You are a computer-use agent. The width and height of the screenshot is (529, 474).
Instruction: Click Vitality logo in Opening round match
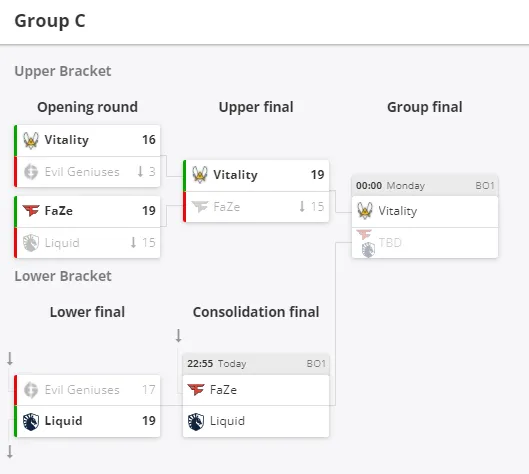click(x=31, y=140)
